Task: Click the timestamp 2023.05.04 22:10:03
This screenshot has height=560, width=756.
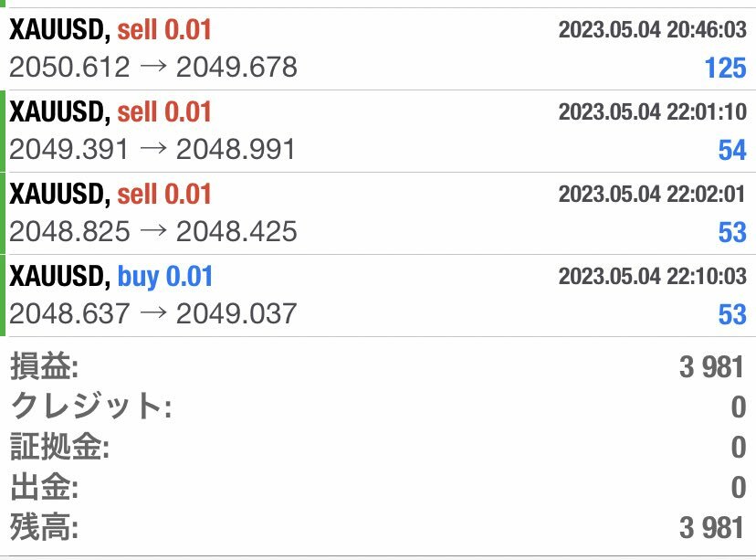Action: (652, 277)
